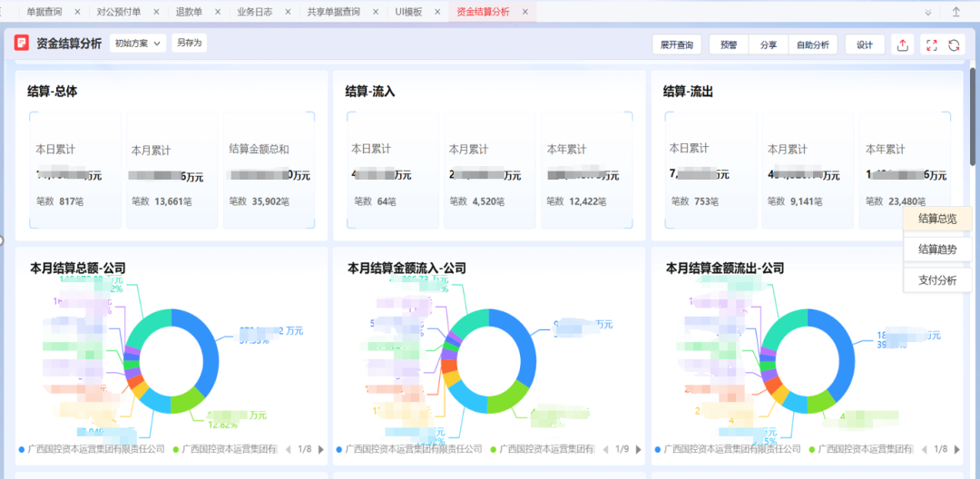The width and height of the screenshot is (980, 479).
Task: Close the 业务日志 tab
Action: [x=287, y=12]
